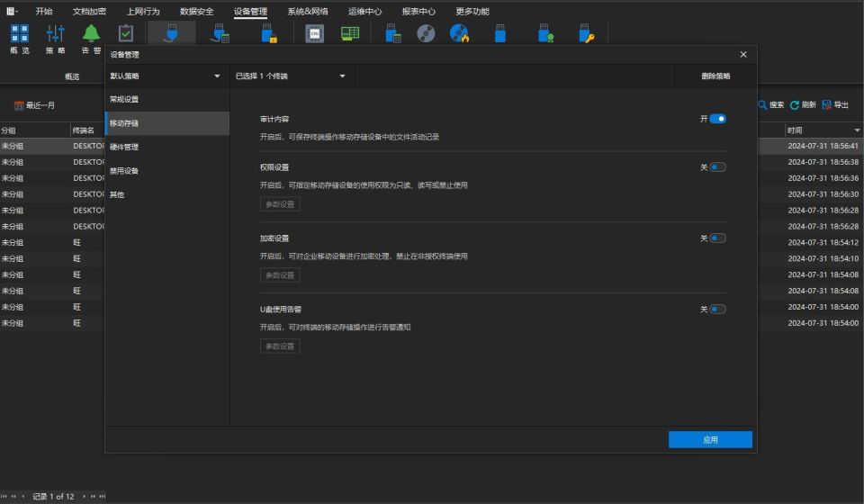Go to last record in pager
Viewport: 864px width, 504px height.
click(x=102, y=496)
